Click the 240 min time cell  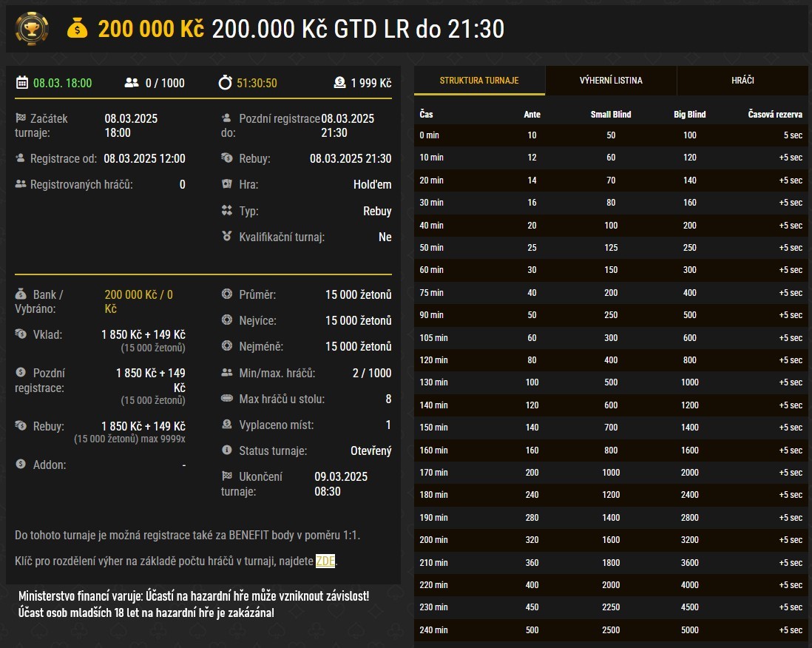click(x=433, y=630)
